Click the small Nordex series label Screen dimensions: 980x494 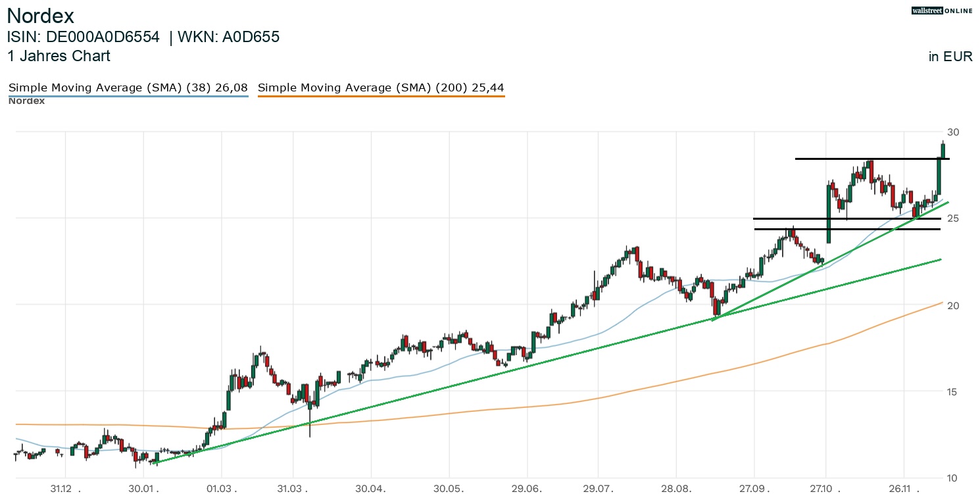pyautogui.click(x=26, y=101)
